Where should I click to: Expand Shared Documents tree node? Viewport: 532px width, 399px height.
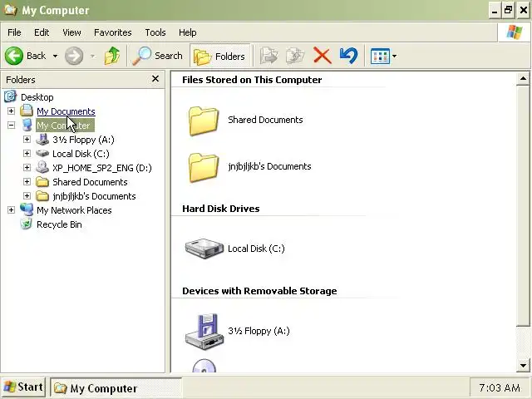[27, 182]
